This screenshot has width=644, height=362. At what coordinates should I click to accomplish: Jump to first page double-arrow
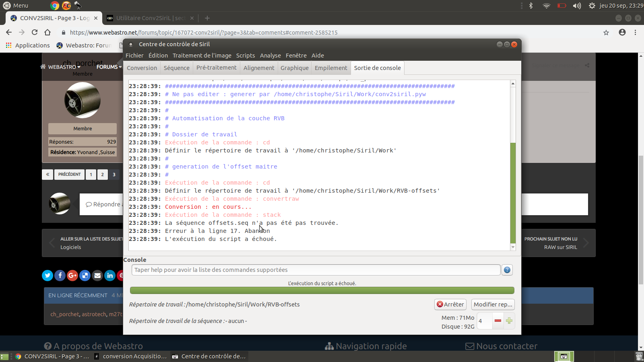tap(47, 175)
